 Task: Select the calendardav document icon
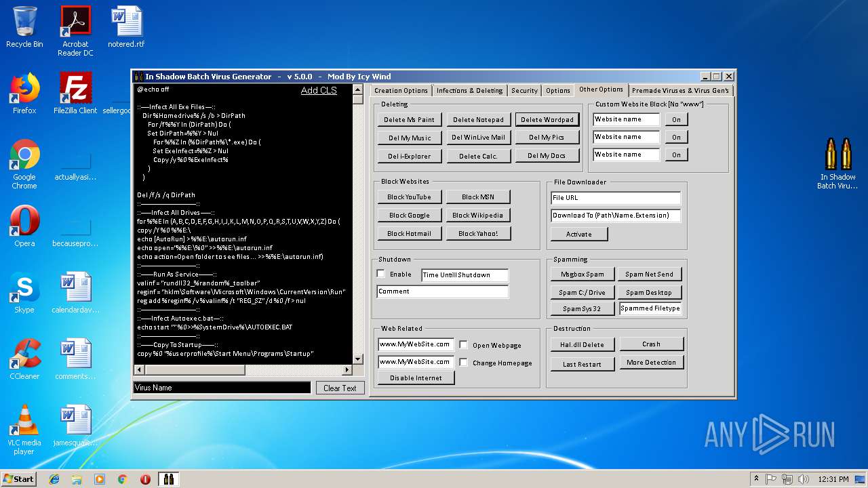(75, 293)
